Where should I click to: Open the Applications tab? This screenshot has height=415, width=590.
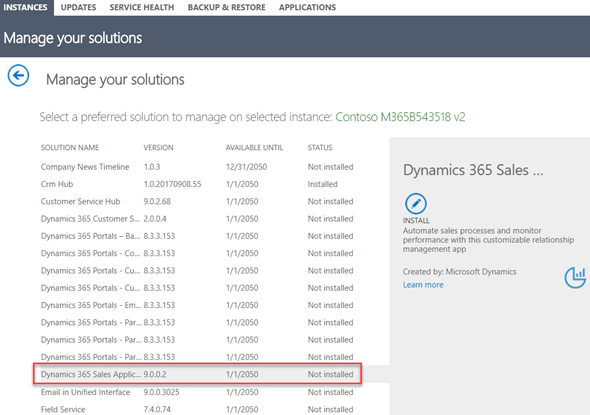point(307,7)
